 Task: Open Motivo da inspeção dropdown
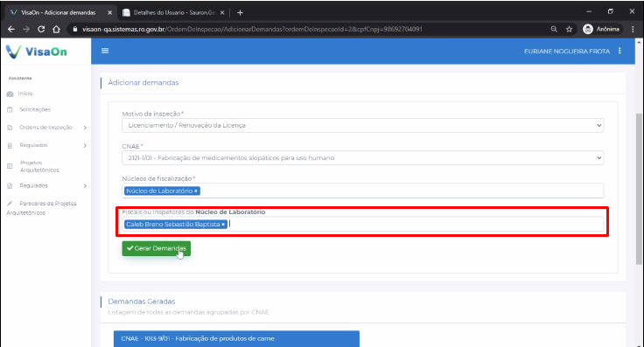[362, 126]
